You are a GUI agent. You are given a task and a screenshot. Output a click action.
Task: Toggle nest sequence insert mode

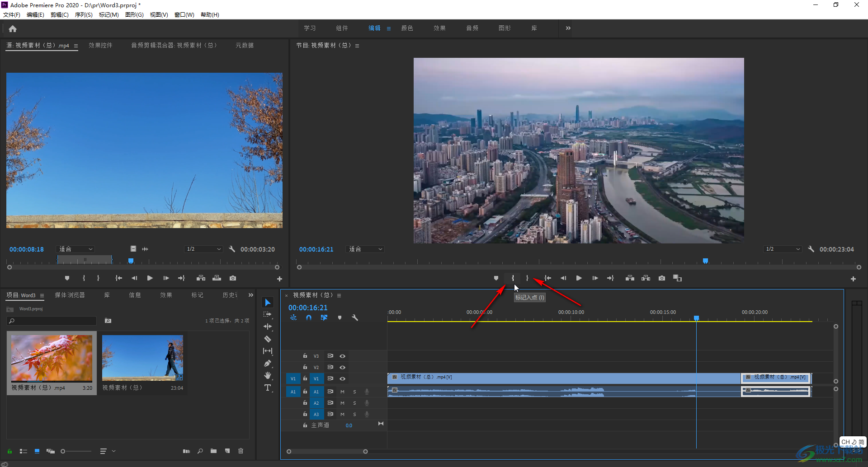click(x=293, y=318)
